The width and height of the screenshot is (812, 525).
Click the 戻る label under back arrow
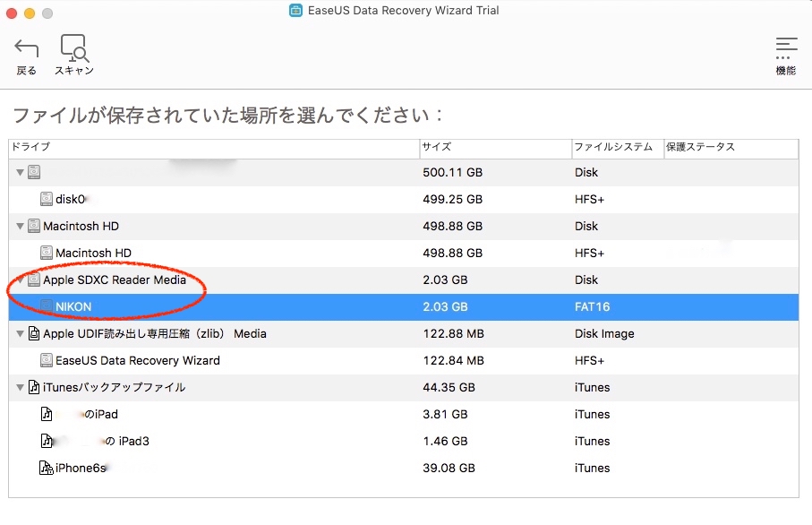click(x=27, y=71)
